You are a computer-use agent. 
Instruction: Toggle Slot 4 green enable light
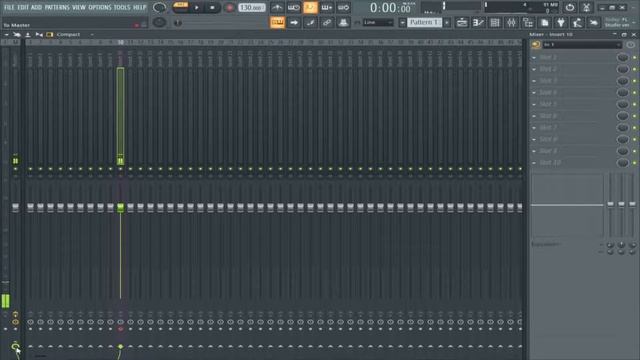pos(634,93)
